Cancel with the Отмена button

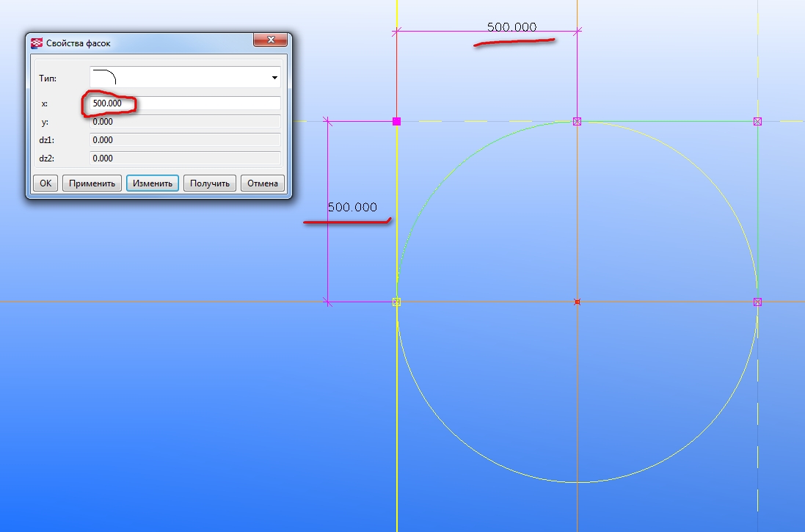262,183
